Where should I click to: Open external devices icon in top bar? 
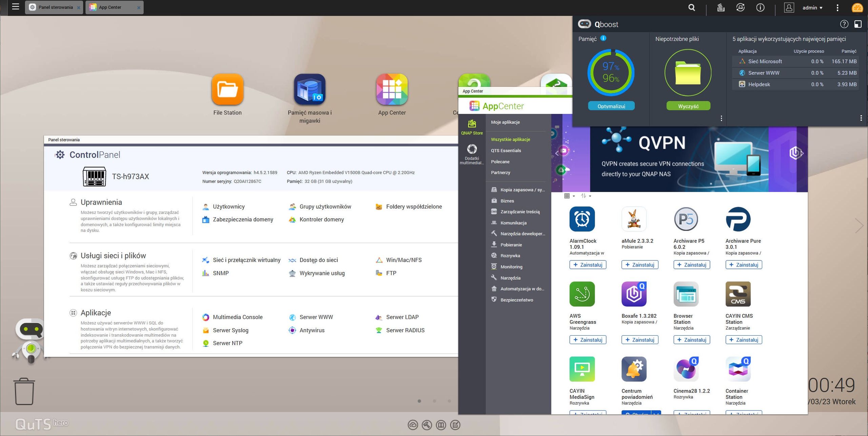[741, 7]
